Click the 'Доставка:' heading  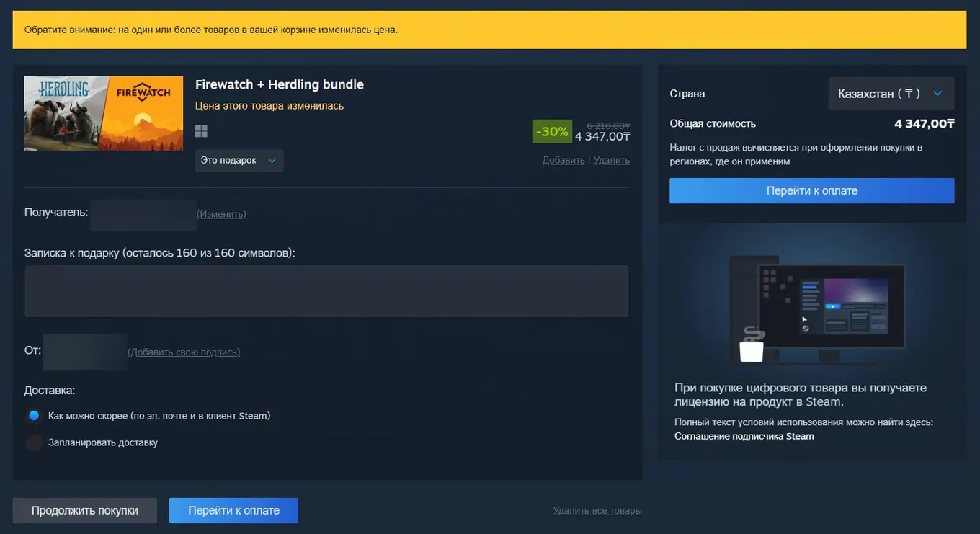pos(50,391)
